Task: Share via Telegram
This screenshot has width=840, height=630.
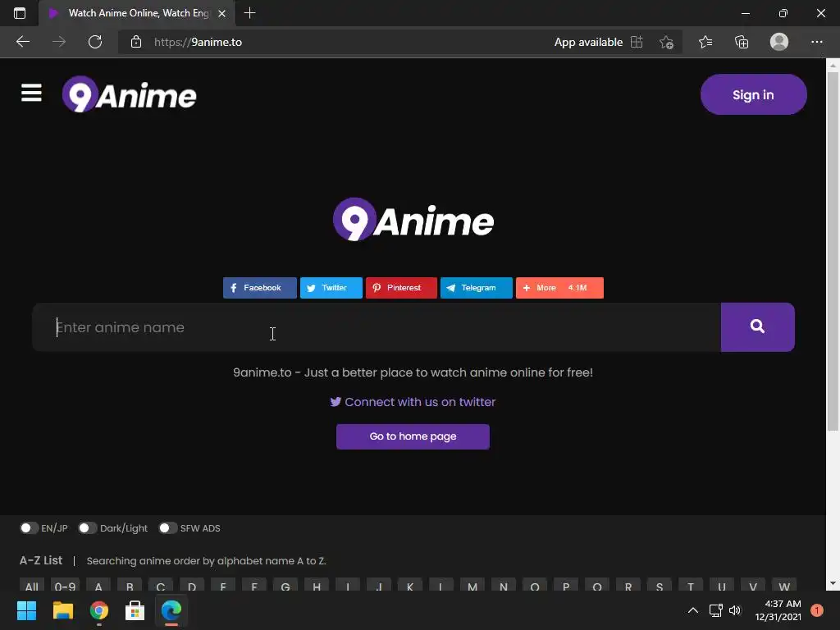Action: point(477,288)
